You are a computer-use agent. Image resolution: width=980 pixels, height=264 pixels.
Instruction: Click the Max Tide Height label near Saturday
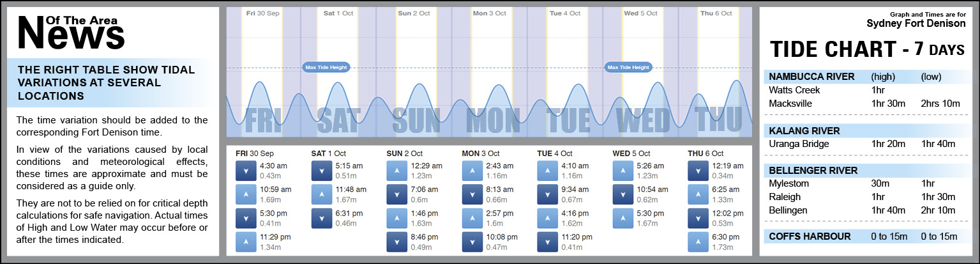[x=326, y=67]
